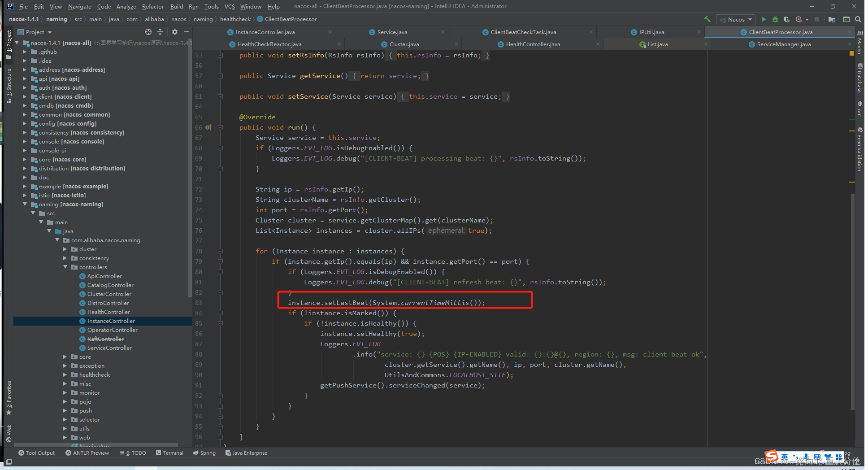The image size is (868, 470).
Task: Expand the core [nacos-core] module
Action: 25,160
